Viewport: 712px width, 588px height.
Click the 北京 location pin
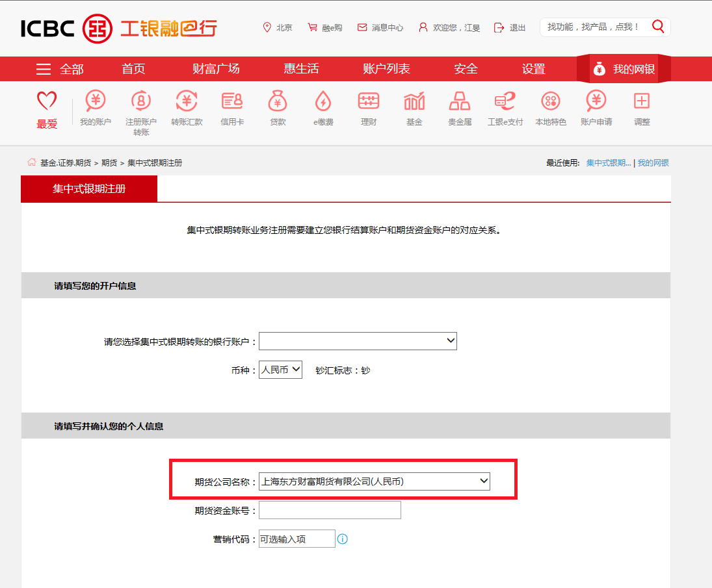267,27
